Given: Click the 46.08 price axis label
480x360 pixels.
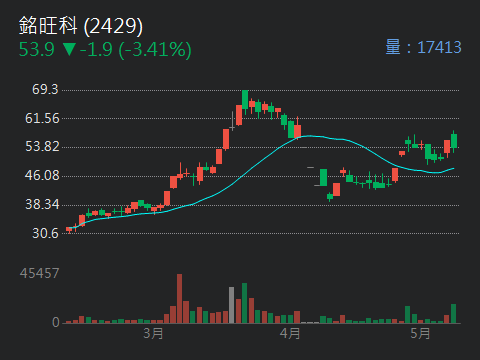Looking at the screenshot, I should click(x=42, y=175).
